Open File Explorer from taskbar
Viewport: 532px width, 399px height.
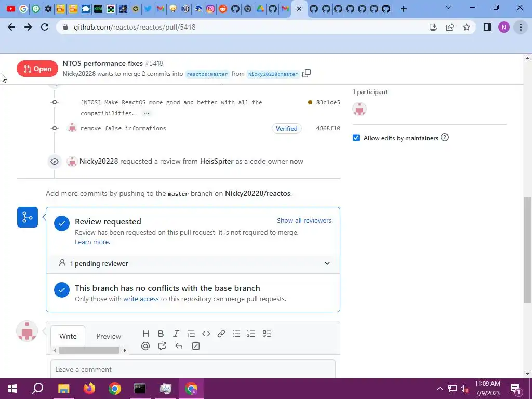click(63, 389)
